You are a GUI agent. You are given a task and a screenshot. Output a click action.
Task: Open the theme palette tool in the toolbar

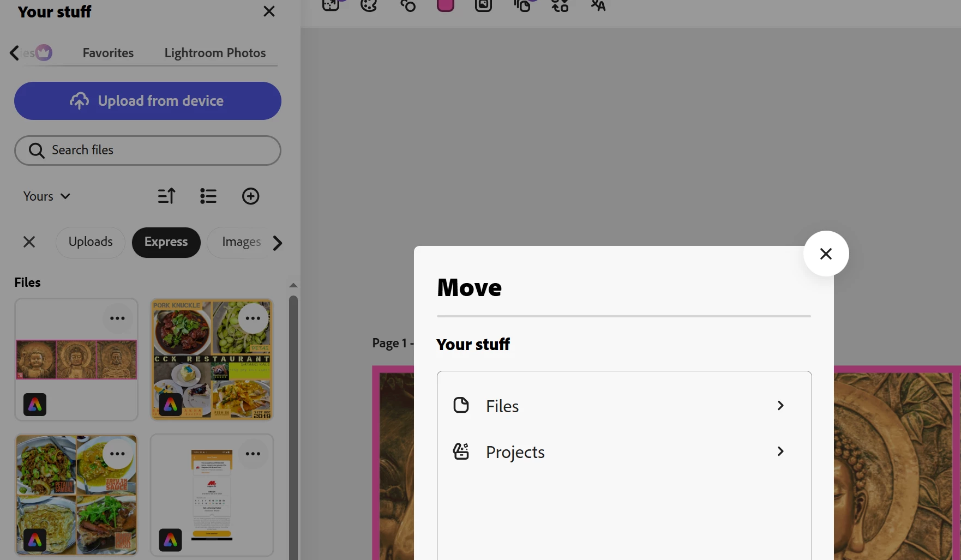tap(369, 5)
